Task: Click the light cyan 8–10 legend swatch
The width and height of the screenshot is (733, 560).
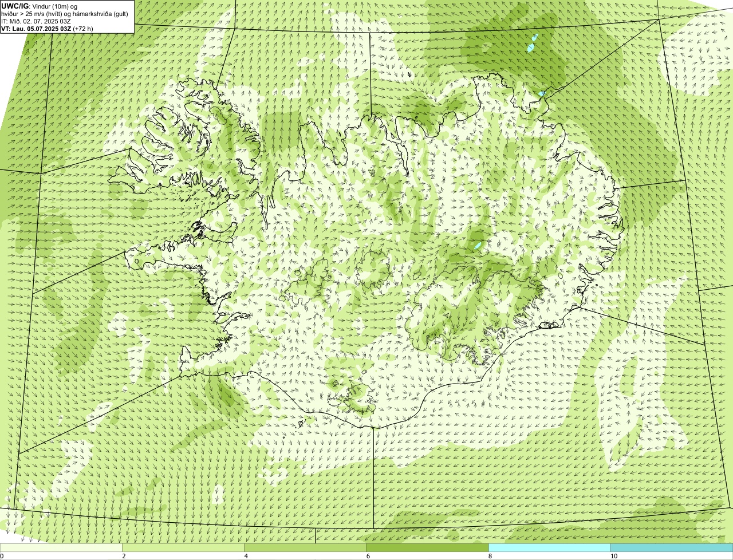Action: tap(549, 547)
